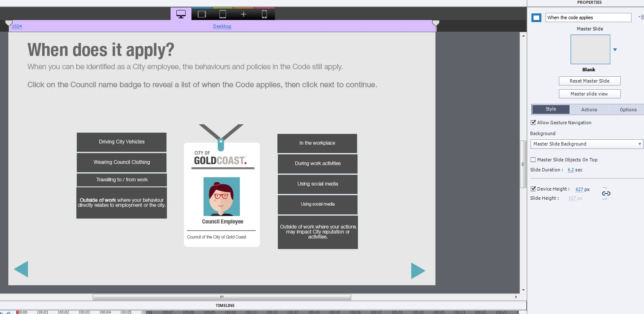Expand the Master Slide thumbnail dropdown arrow

(615, 50)
